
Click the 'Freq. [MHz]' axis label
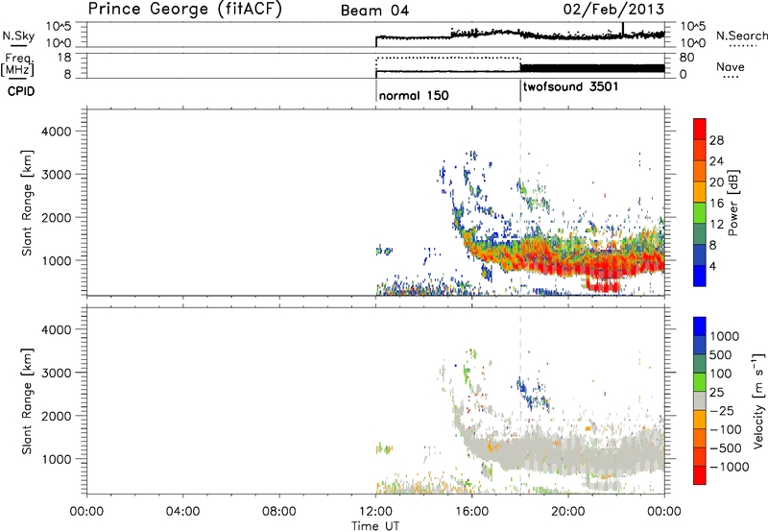click(x=17, y=64)
